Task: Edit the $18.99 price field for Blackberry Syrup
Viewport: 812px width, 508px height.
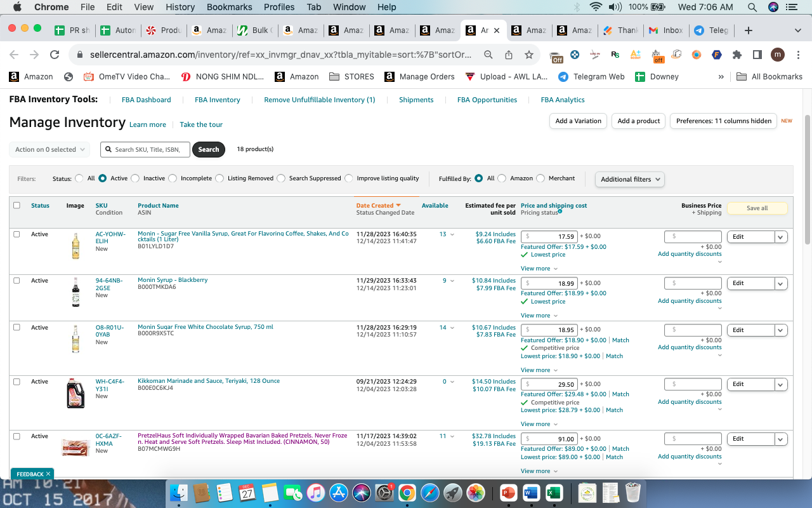Action: click(x=549, y=283)
